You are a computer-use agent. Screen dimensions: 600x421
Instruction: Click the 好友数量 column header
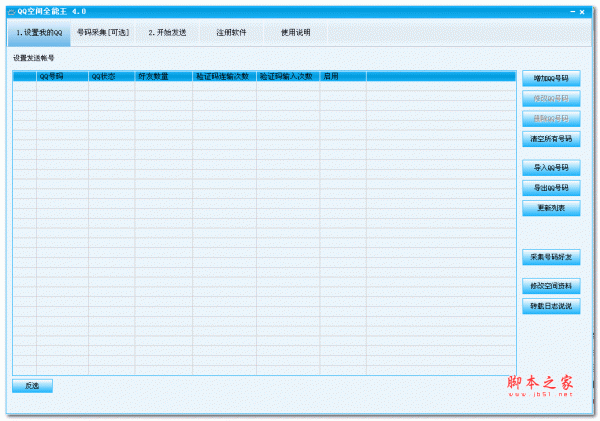point(163,77)
